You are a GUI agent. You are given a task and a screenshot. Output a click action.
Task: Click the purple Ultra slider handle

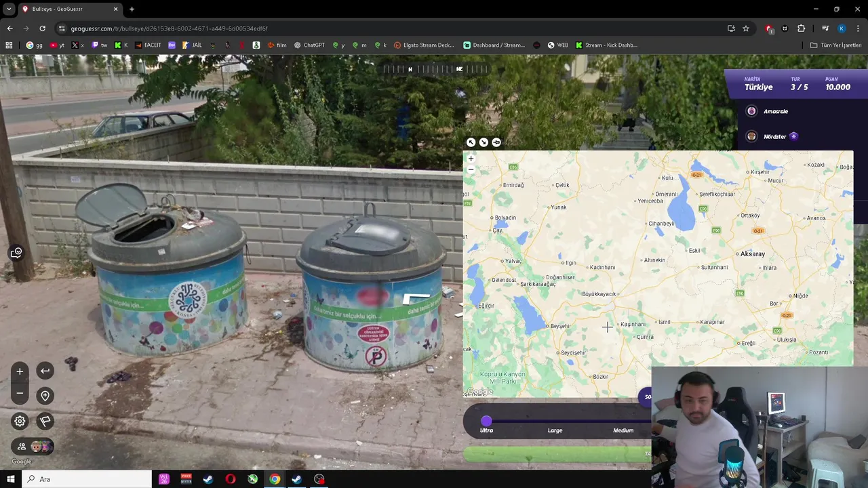(x=486, y=421)
